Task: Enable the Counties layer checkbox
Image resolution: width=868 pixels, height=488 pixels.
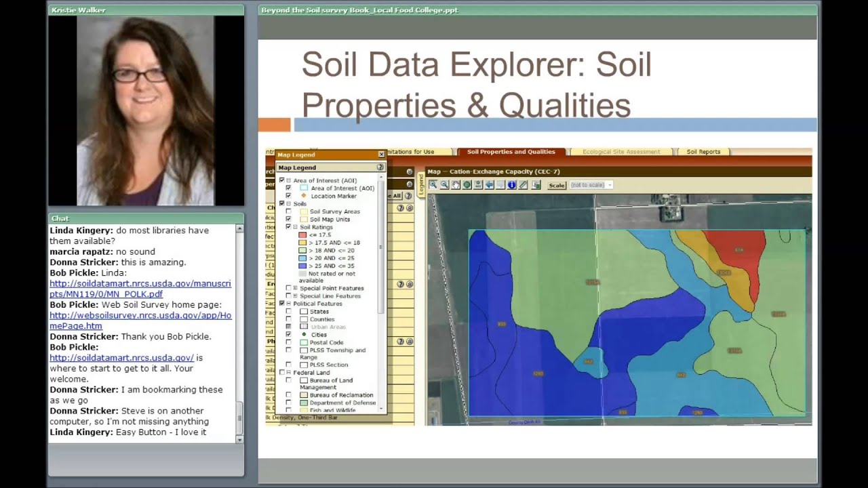Action: [x=288, y=319]
